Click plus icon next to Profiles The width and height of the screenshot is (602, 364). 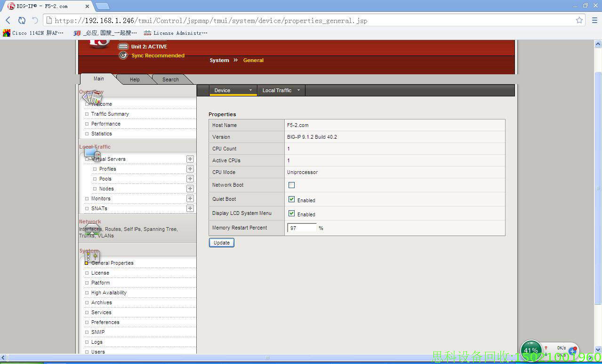[190, 169]
